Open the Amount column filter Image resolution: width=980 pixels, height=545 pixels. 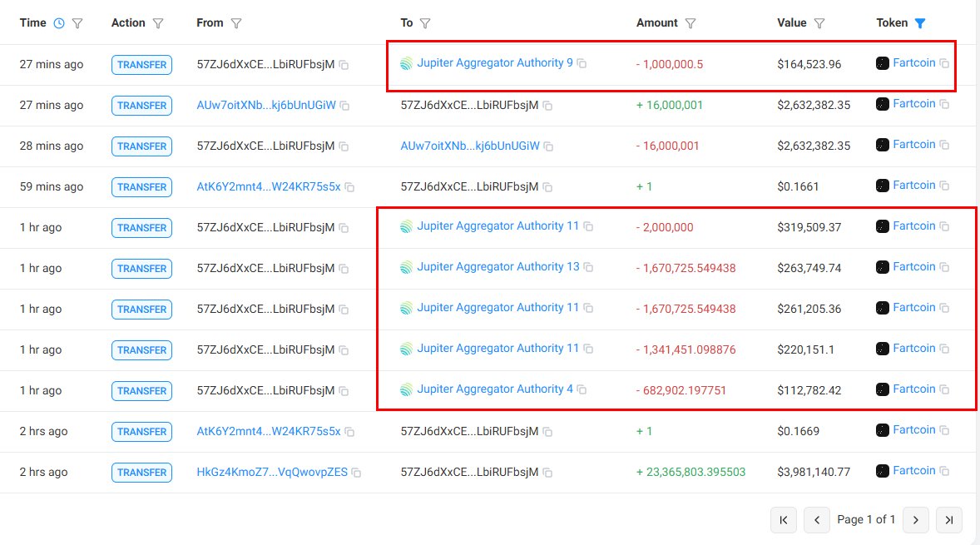[x=690, y=23]
